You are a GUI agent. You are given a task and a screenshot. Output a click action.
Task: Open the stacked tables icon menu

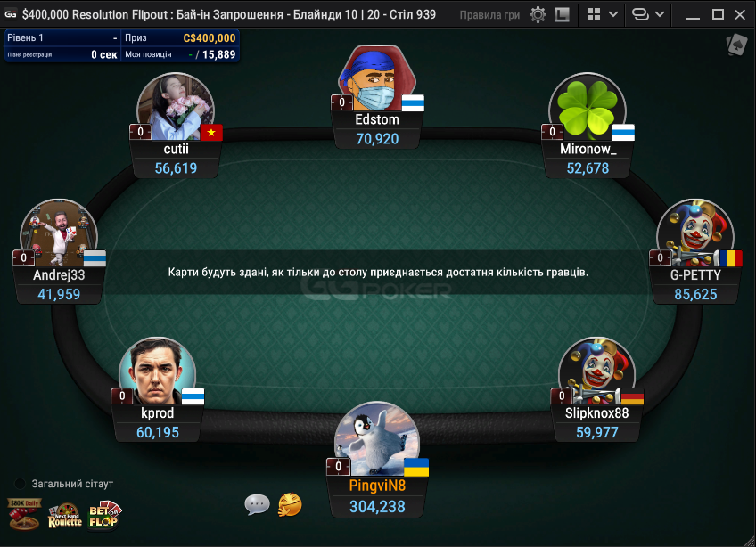pos(640,14)
